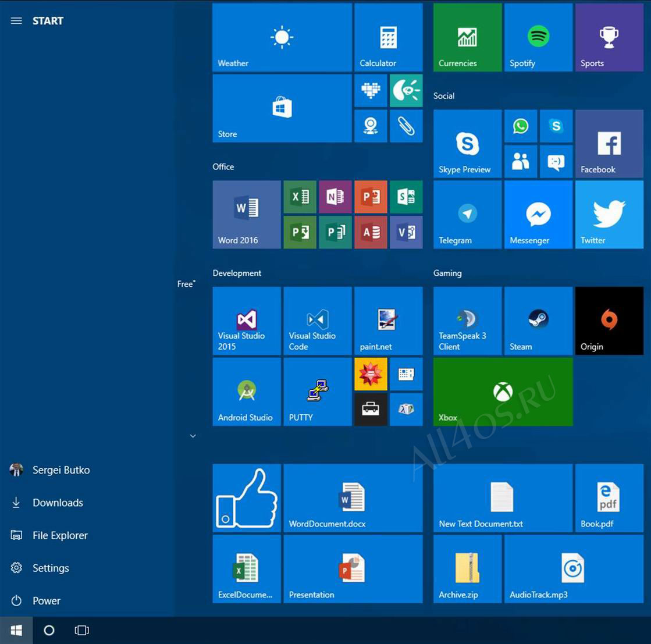Open the Xbox tile

click(x=503, y=392)
